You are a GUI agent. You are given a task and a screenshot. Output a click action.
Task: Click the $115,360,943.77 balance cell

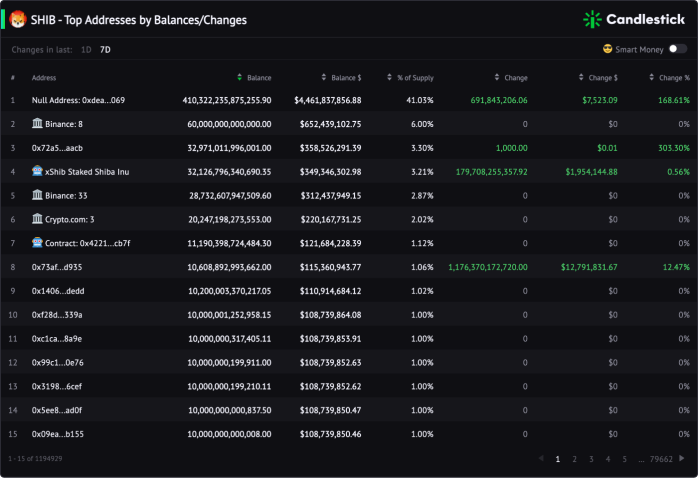tap(330, 267)
